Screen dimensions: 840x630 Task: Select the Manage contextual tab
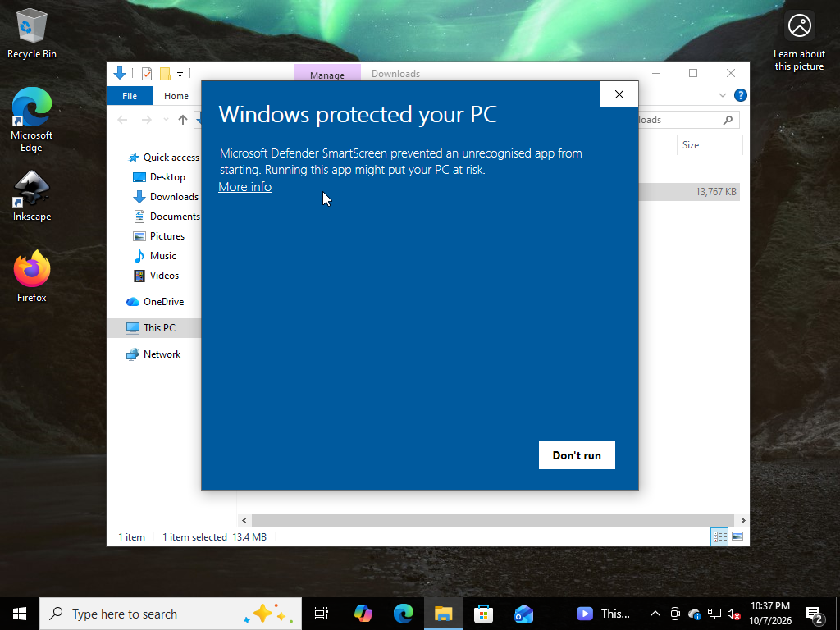(327, 75)
